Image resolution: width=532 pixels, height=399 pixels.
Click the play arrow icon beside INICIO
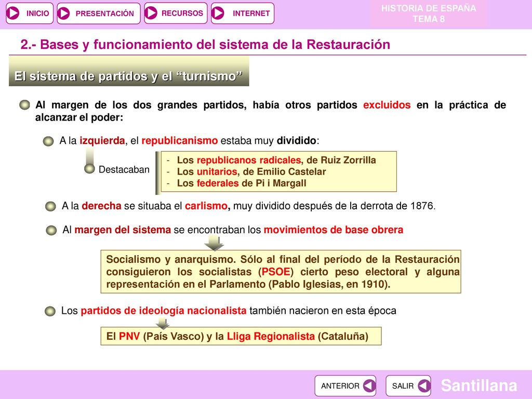(13, 13)
